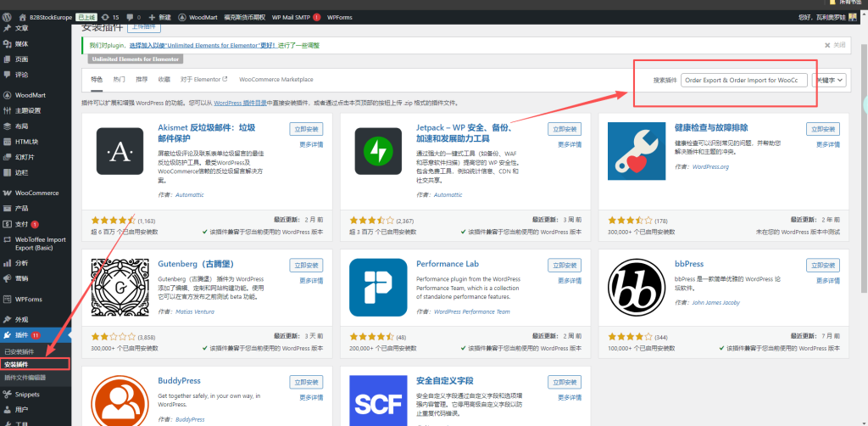Open the 用户 user icon in sidebar
The width and height of the screenshot is (868, 426).
click(7, 410)
